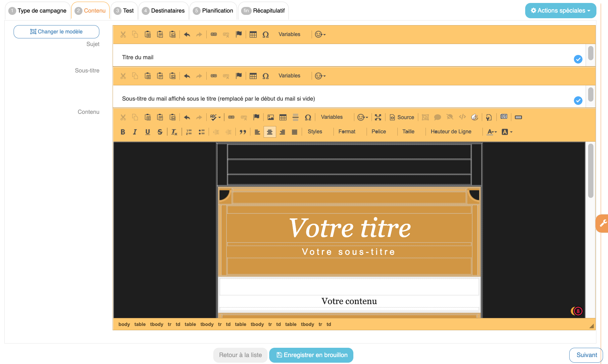Open the text color picker
The height and width of the screenshot is (364, 608).
[492, 132]
